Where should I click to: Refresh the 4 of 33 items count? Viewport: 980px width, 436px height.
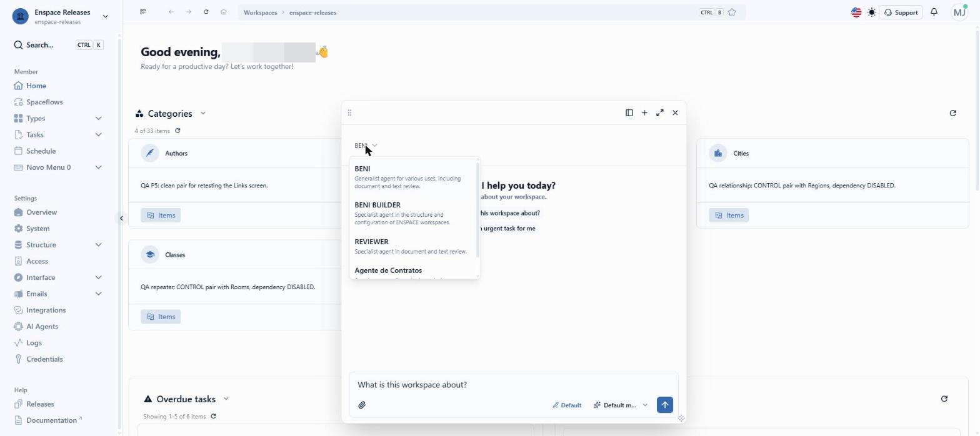177,131
